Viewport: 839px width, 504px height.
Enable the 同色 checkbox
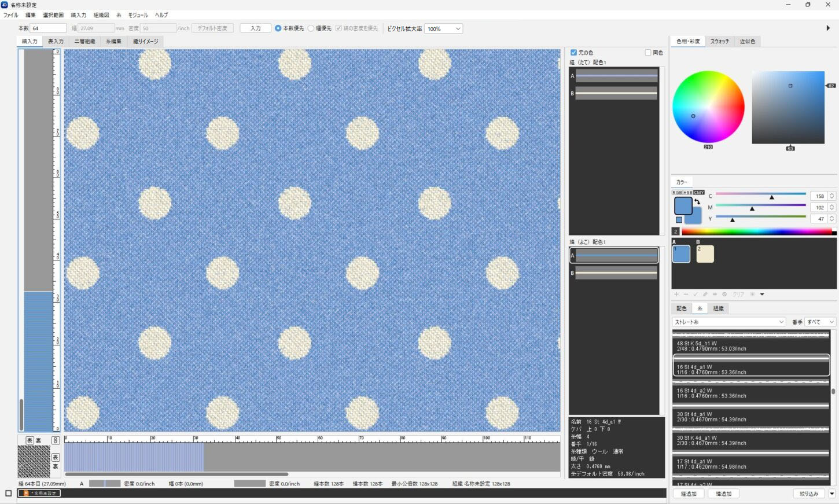[648, 53]
